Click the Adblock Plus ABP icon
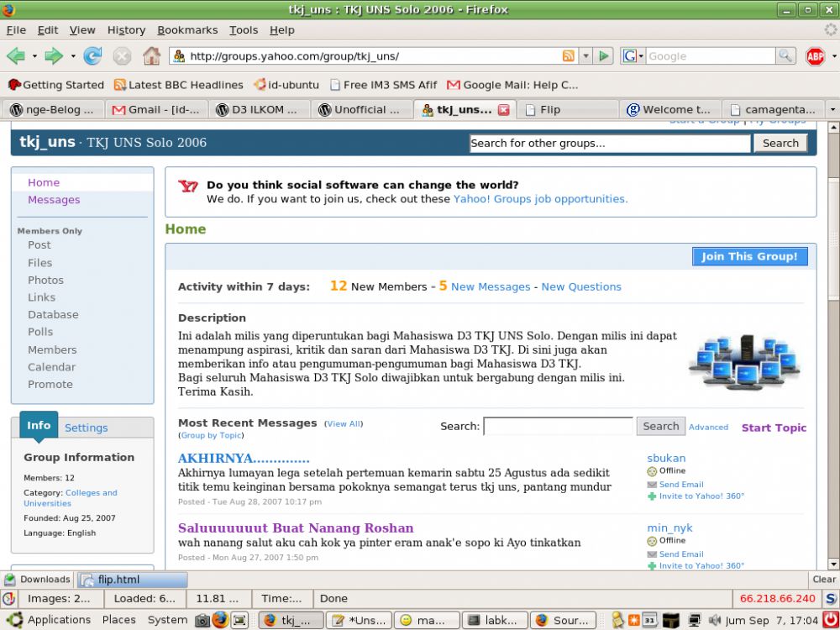Viewport: 840px width, 630px height. [x=815, y=56]
